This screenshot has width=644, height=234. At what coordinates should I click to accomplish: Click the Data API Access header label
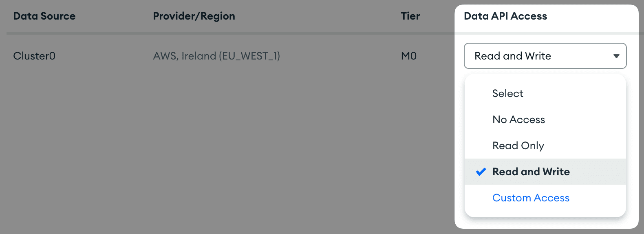(505, 16)
